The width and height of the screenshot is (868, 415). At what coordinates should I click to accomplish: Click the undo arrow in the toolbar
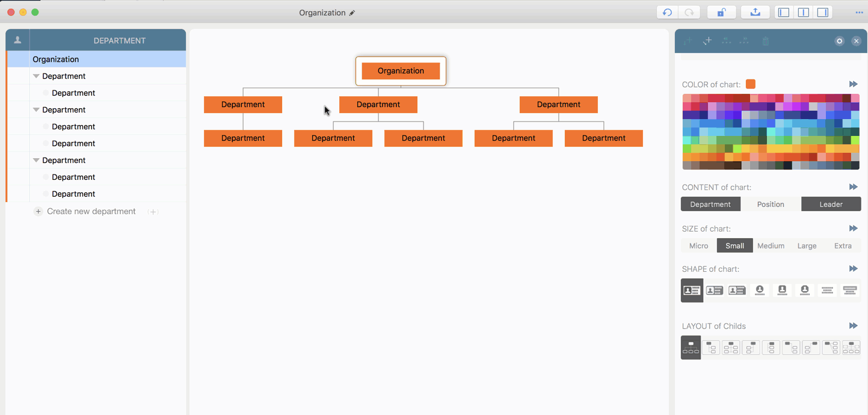click(667, 13)
